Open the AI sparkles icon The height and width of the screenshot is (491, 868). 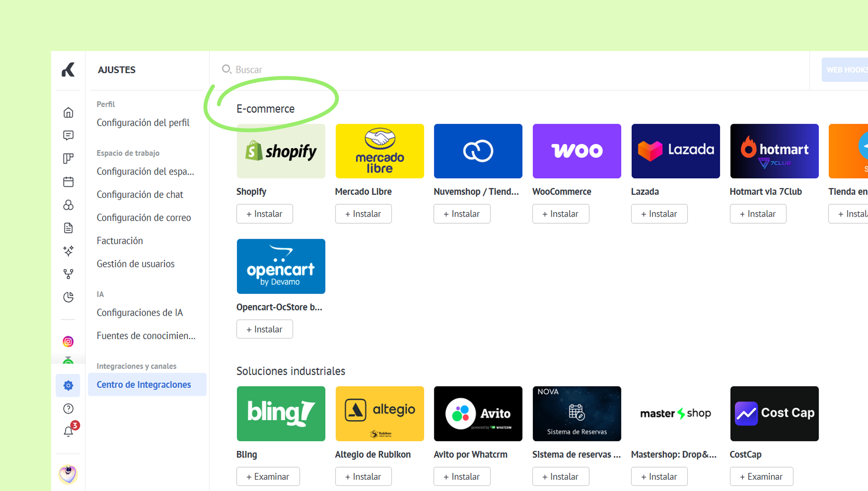click(68, 251)
